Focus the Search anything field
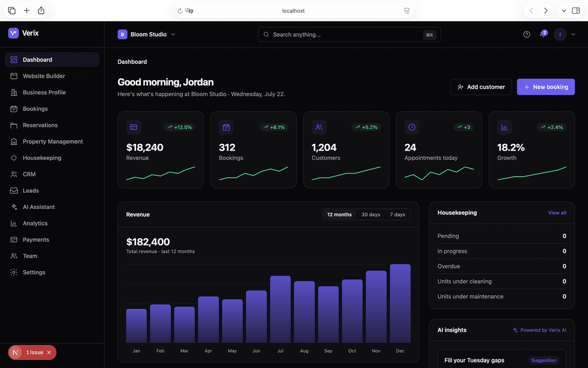Viewport: 588px width, 368px height. coord(349,34)
